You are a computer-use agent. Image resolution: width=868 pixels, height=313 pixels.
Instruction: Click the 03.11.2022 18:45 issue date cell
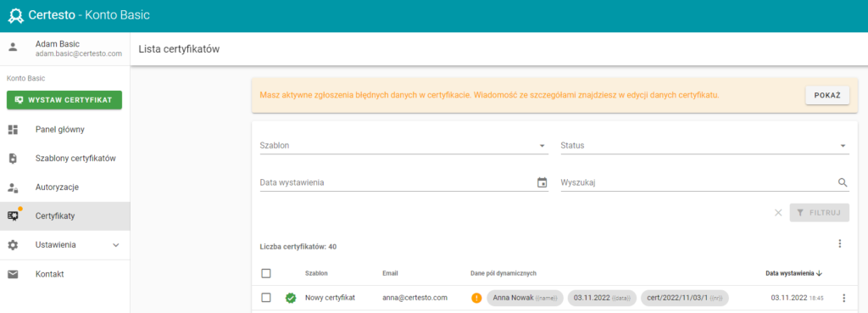pos(797,298)
